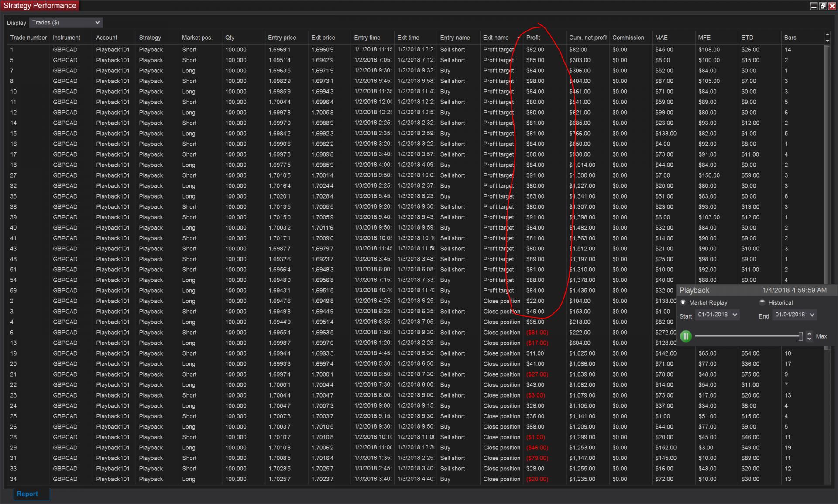The image size is (838, 504).
Task: Open the Display Trades ($) dropdown
Action: pos(66,23)
